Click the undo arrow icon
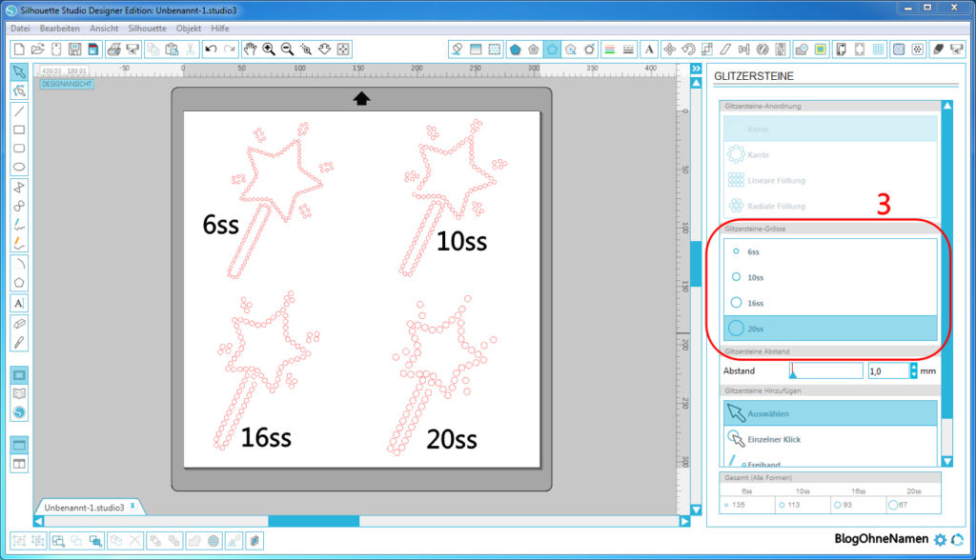 coord(211,49)
